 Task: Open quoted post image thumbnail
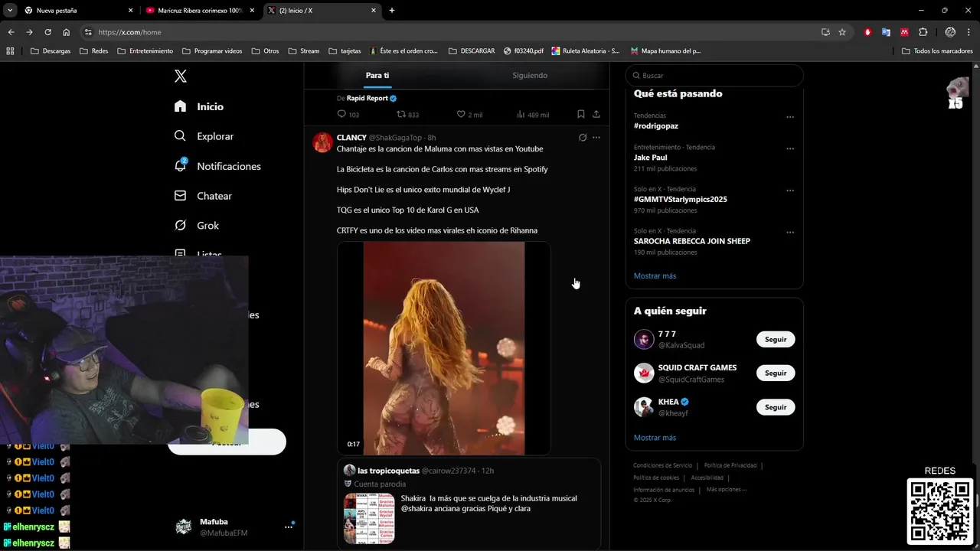point(369,518)
